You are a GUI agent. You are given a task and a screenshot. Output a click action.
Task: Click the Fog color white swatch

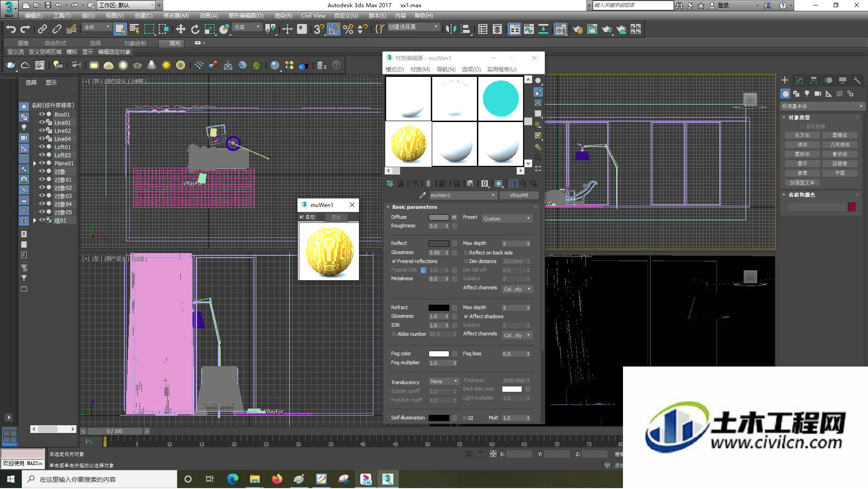pos(439,354)
